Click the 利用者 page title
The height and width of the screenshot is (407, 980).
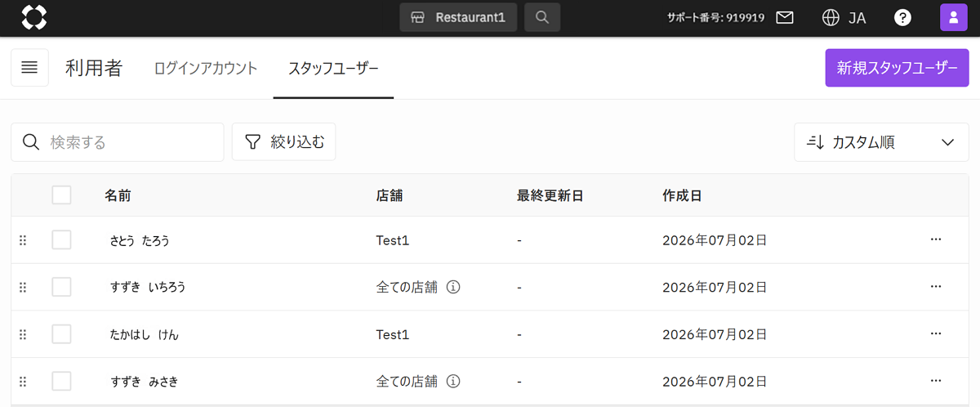(x=94, y=68)
